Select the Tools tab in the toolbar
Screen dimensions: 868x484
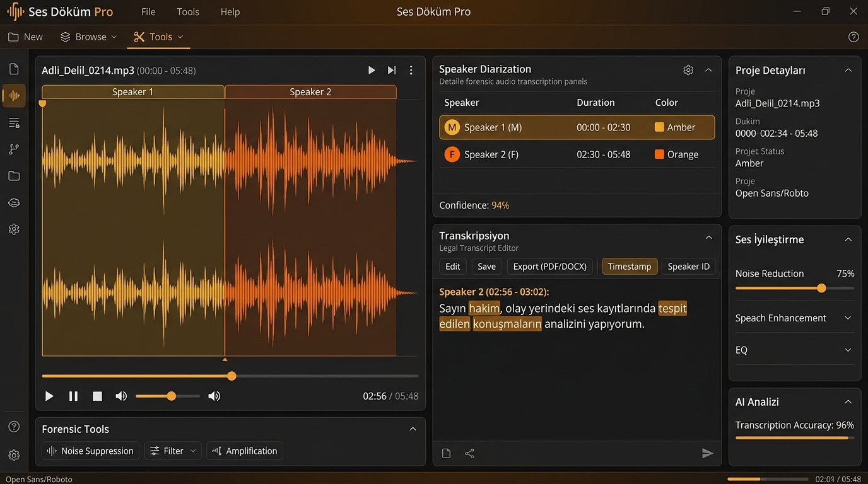coord(159,37)
